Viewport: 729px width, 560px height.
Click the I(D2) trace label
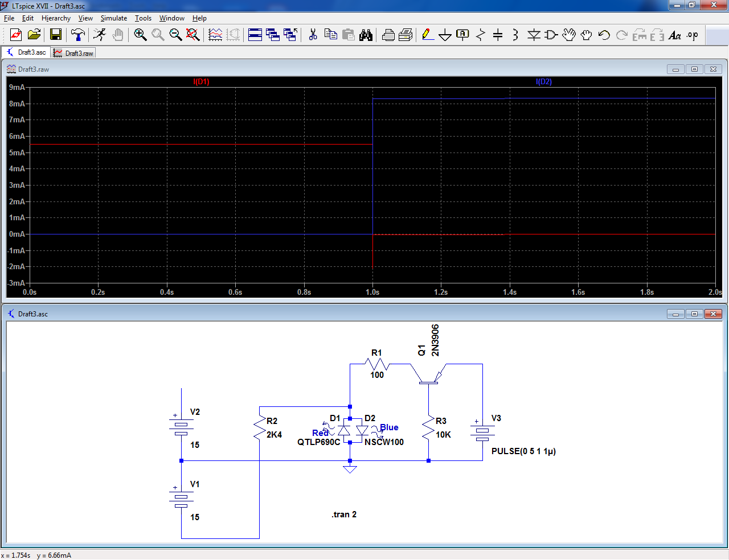point(544,81)
